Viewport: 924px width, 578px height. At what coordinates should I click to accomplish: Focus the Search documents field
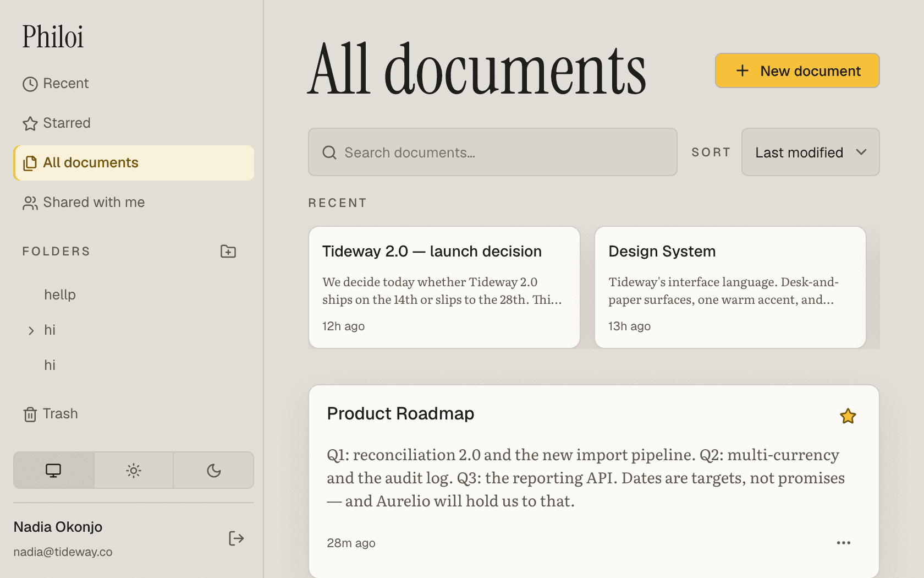[492, 152]
